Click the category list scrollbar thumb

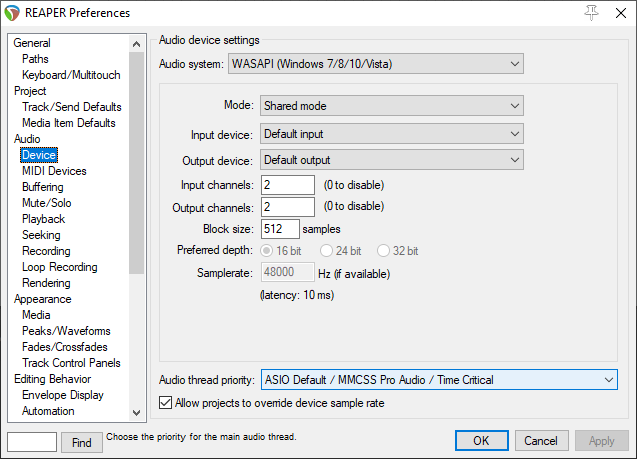136,163
